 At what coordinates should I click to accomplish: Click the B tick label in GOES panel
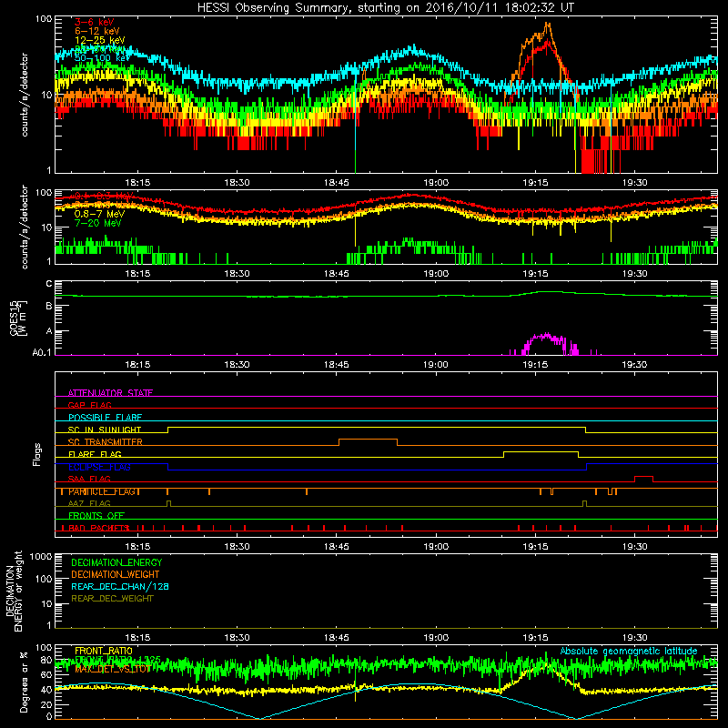49,306
